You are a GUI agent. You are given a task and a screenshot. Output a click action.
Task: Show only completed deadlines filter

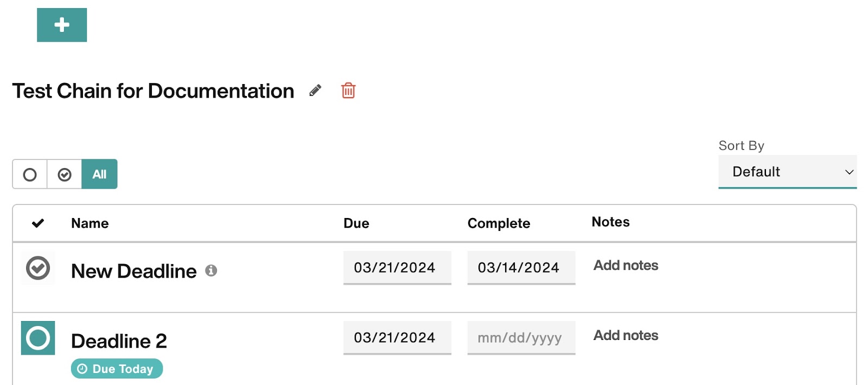[65, 174]
